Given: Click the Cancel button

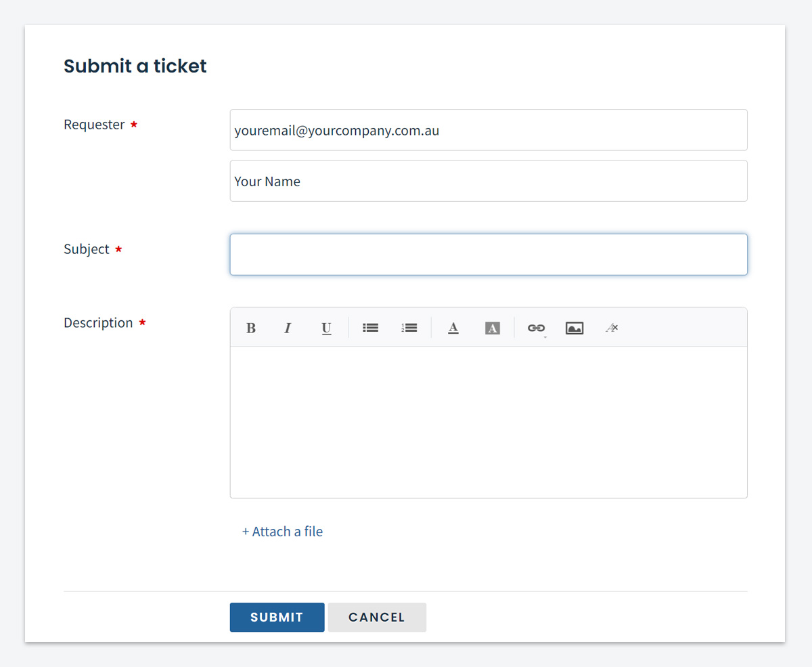Looking at the screenshot, I should [x=377, y=617].
